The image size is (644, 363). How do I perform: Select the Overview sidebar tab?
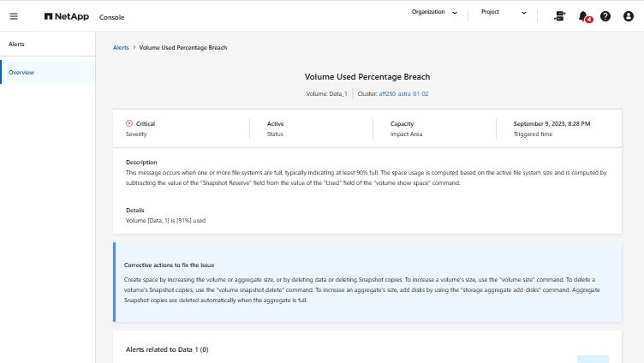21,72
